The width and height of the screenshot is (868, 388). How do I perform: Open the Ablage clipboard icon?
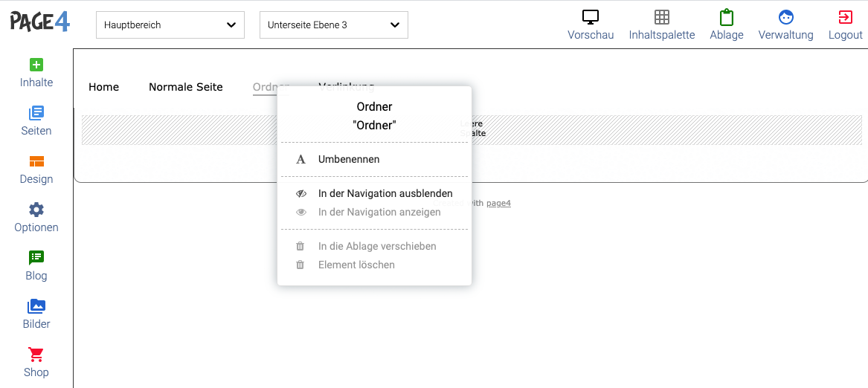pos(726,17)
